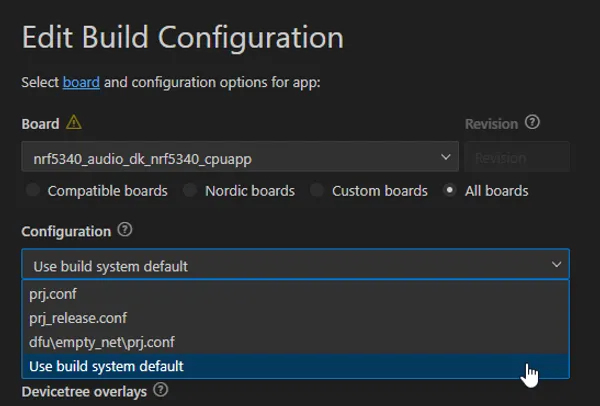The width and height of the screenshot is (600, 406).
Task: Click the Devicetree overlays help icon
Action: (160, 390)
